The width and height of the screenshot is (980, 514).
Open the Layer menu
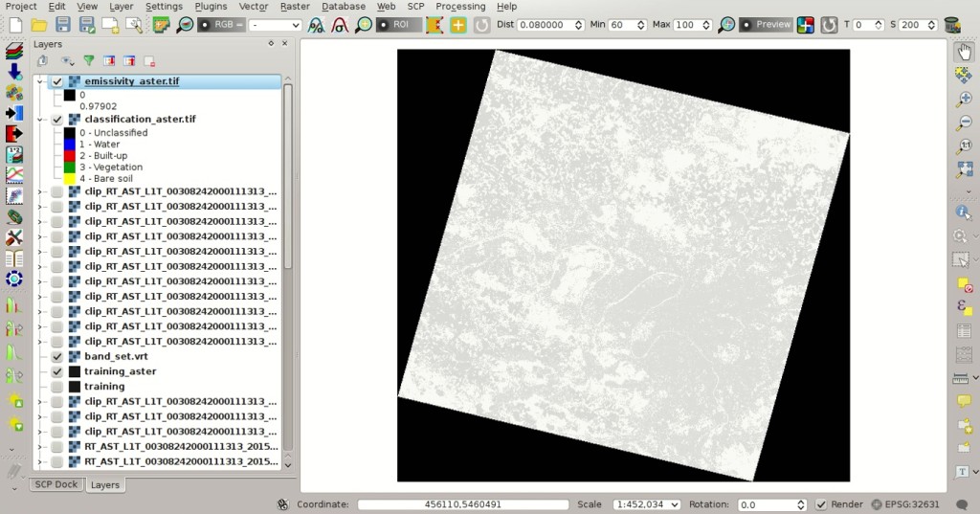(x=121, y=7)
